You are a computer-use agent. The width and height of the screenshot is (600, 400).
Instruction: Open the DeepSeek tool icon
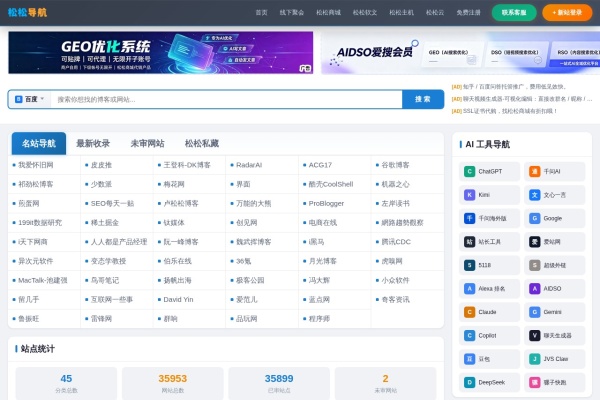469,382
